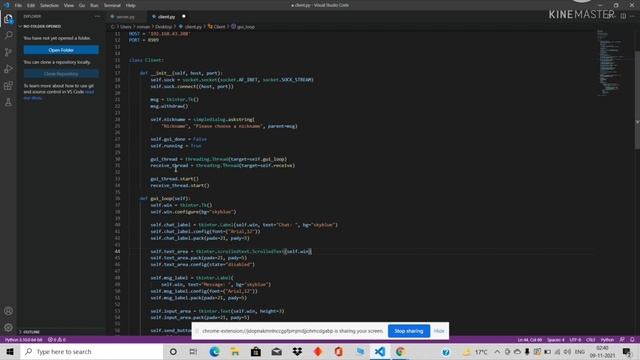Open the action center notification icon
640x360 pixels.
(627, 351)
